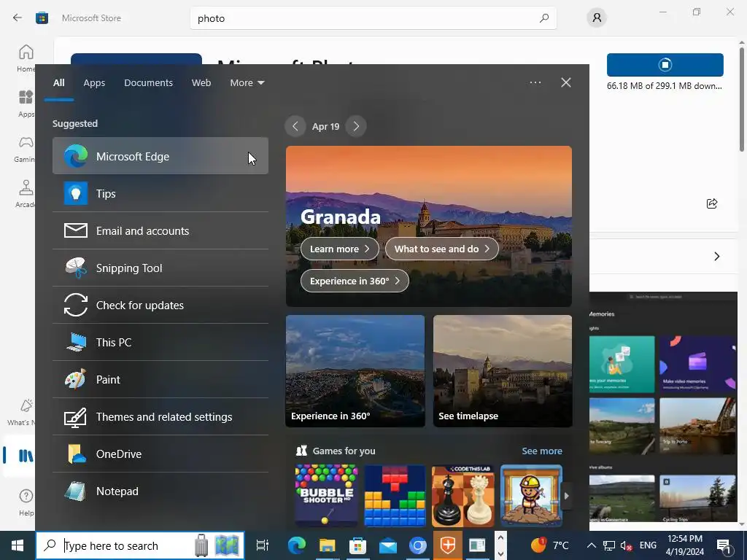Launch Notepad from suggested list
The image size is (747, 560).
pyautogui.click(x=160, y=491)
